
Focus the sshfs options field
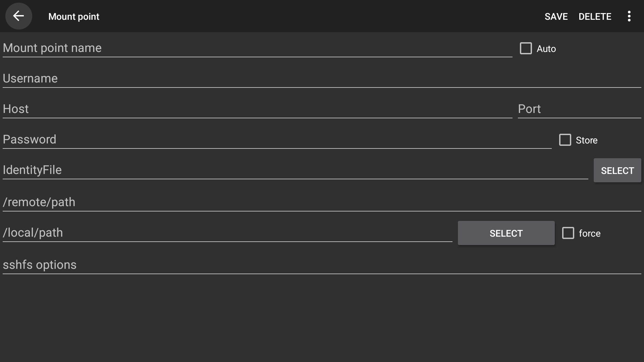pos(321,265)
